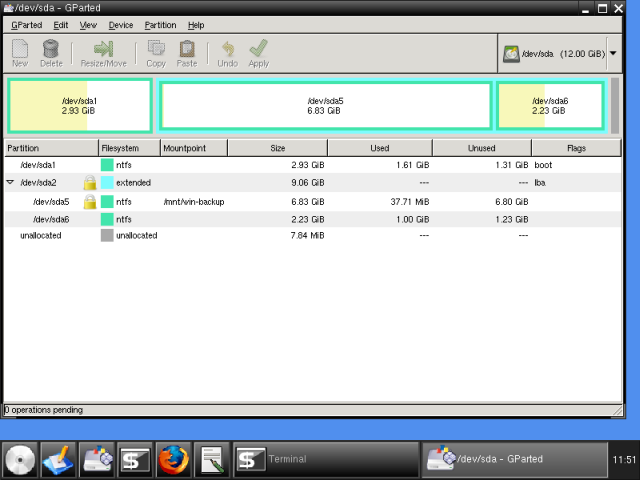640x480 pixels.
Task: Select the /dev/sda5 partition row
Action: (313, 202)
